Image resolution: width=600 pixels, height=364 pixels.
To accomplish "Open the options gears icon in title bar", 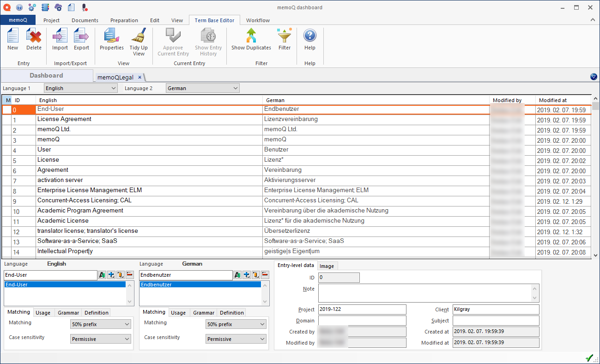I will (x=32, y=7).
